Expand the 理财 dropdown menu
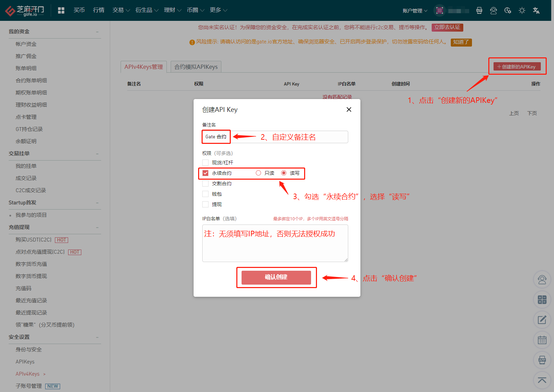The image size is (554, 392). 172,10
